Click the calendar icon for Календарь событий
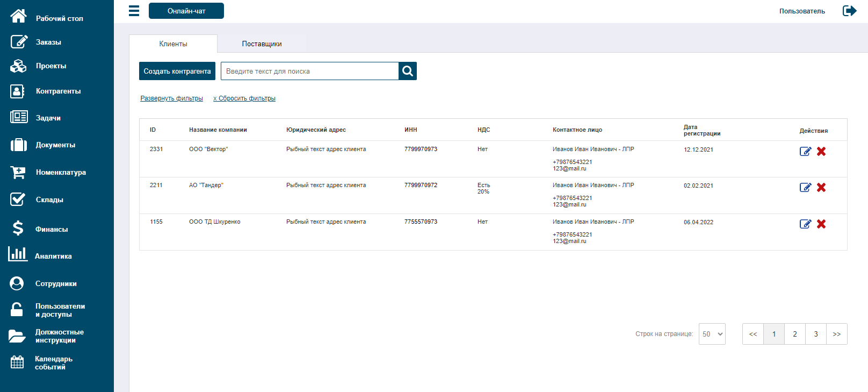The width and height of the screenshot is (868, 392). [17, 362]
